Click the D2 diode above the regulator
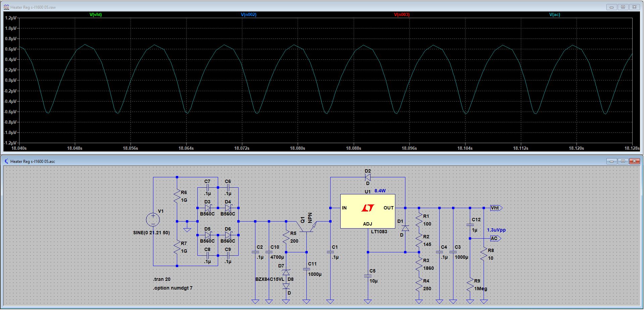 tap(368, 177)
